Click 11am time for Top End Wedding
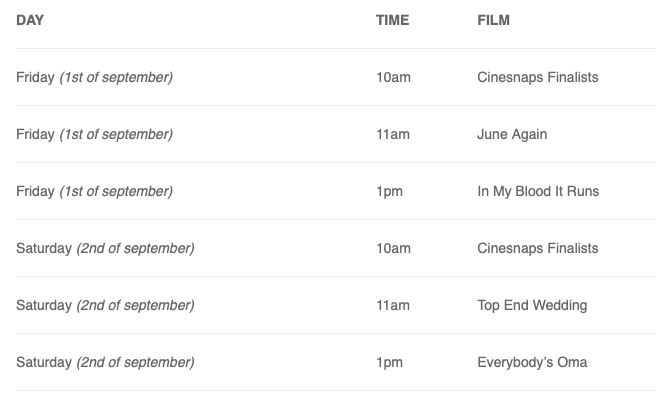The width and height of the screenshot is (656, 402). coord(393,305)
